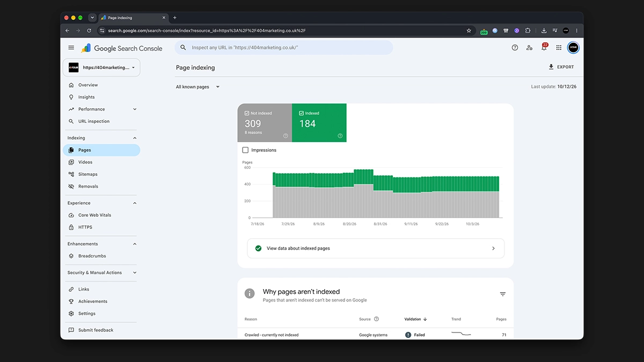Click the filter rows icon in Why pages aren't indexed
This screenshot has width=644, height=362.
click(503, 294)
